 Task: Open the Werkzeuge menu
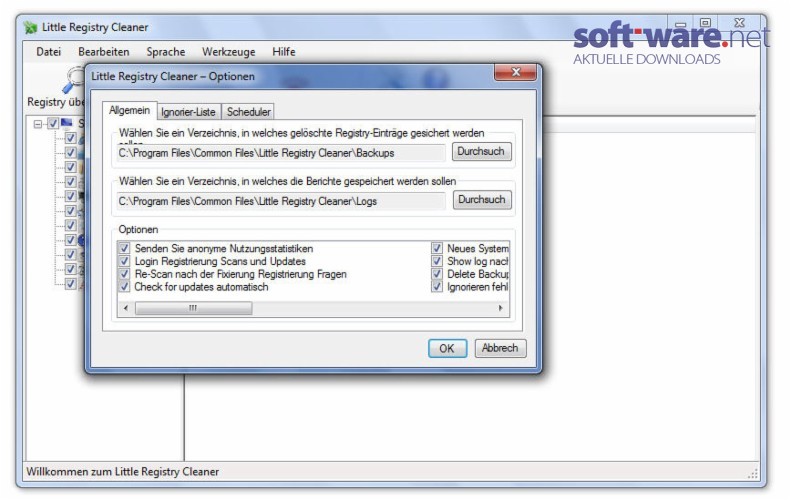click(229, 52)
